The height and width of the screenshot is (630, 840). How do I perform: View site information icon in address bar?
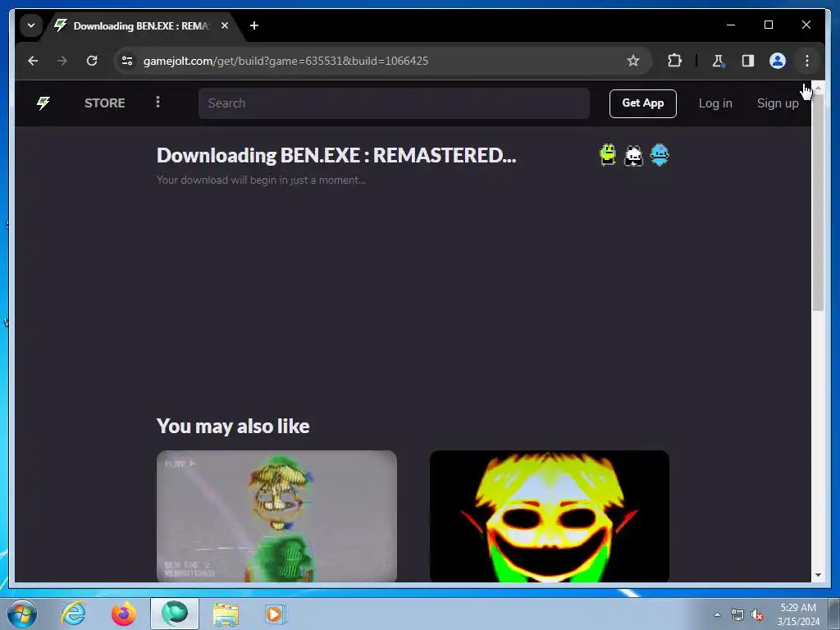pyautogui.click(x=127, y=61)
